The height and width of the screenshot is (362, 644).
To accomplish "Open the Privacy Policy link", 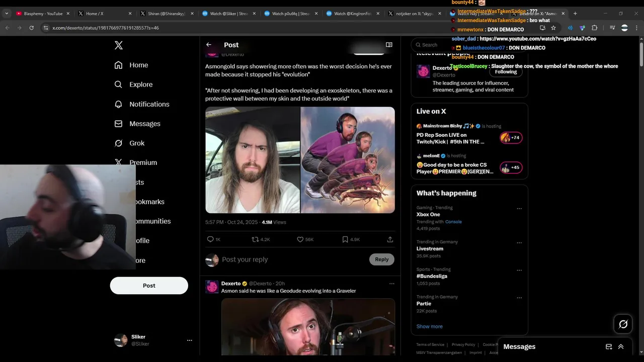I will (463, 344).
